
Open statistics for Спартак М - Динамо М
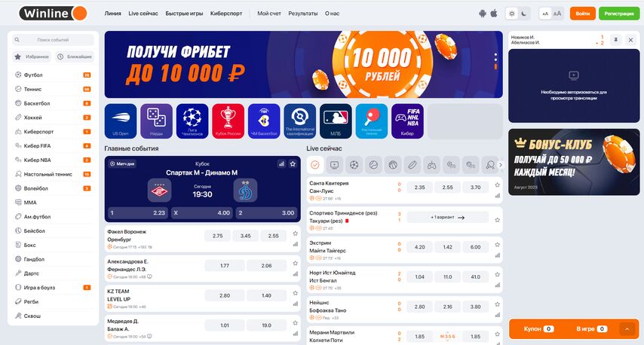point(281,163)
